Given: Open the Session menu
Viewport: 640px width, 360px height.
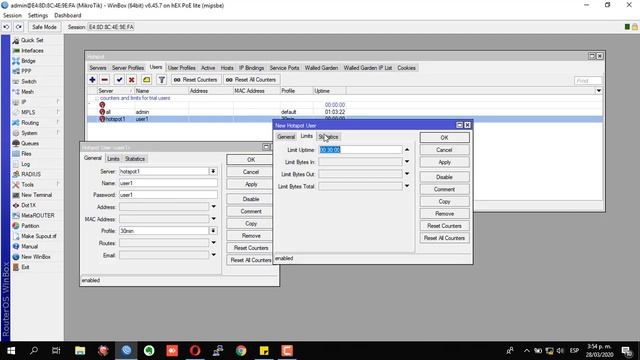Looking at the screenshot, I should point(12,16).
